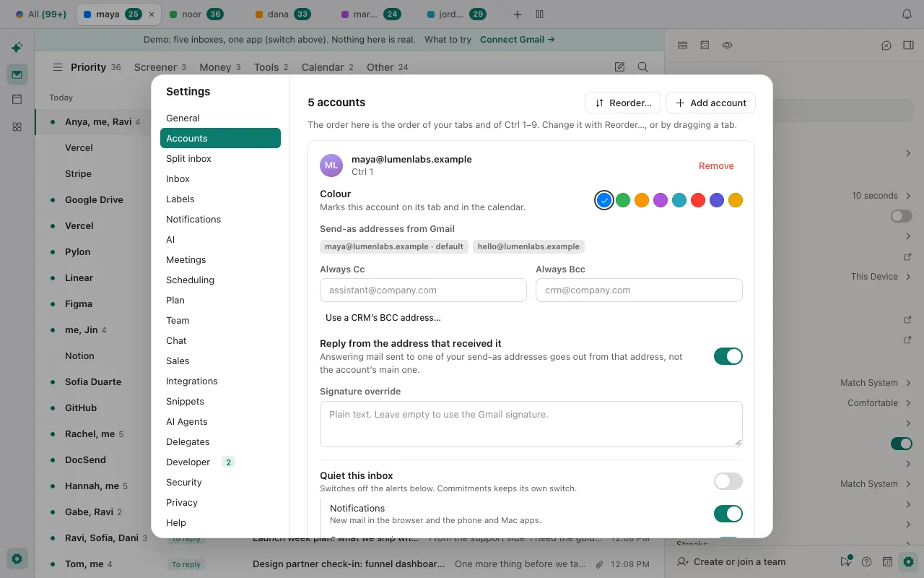The height and width of the screenshot is (578, 924).
Task: Turn off the Notifications switch
Action: (728, 514)
